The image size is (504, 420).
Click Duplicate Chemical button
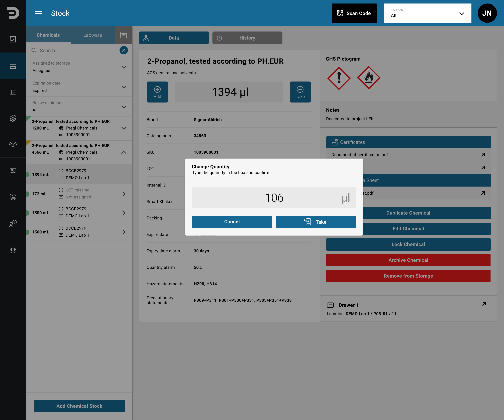[x=408, y=213]
